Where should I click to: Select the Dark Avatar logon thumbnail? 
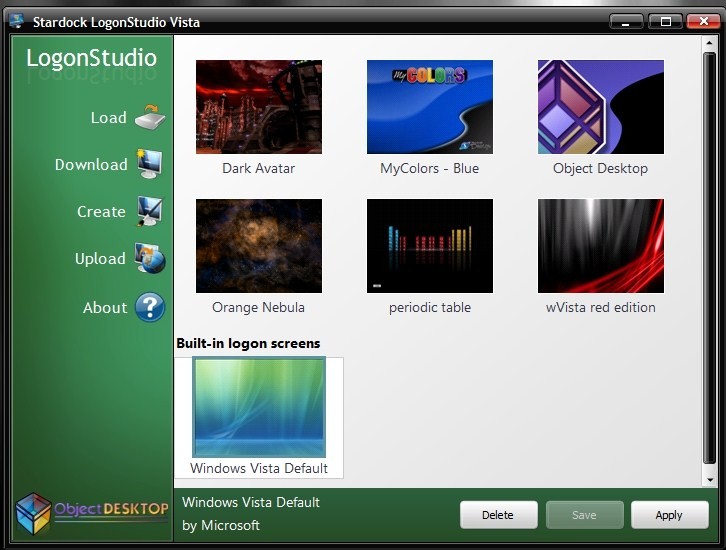point(259,107)
